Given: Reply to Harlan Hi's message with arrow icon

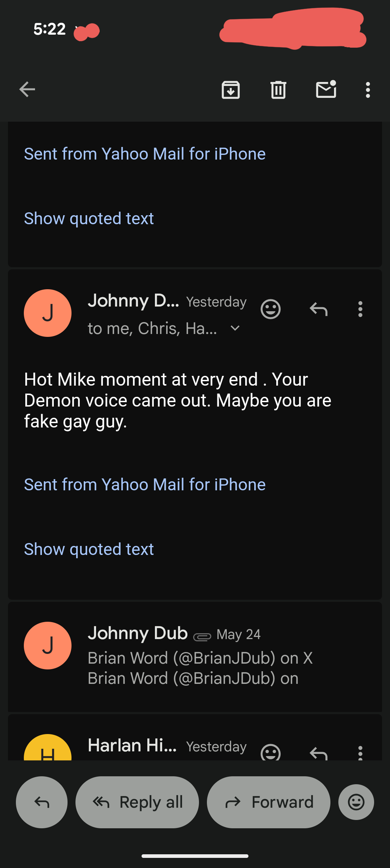Looking at the screenshot, I should 318,753.
